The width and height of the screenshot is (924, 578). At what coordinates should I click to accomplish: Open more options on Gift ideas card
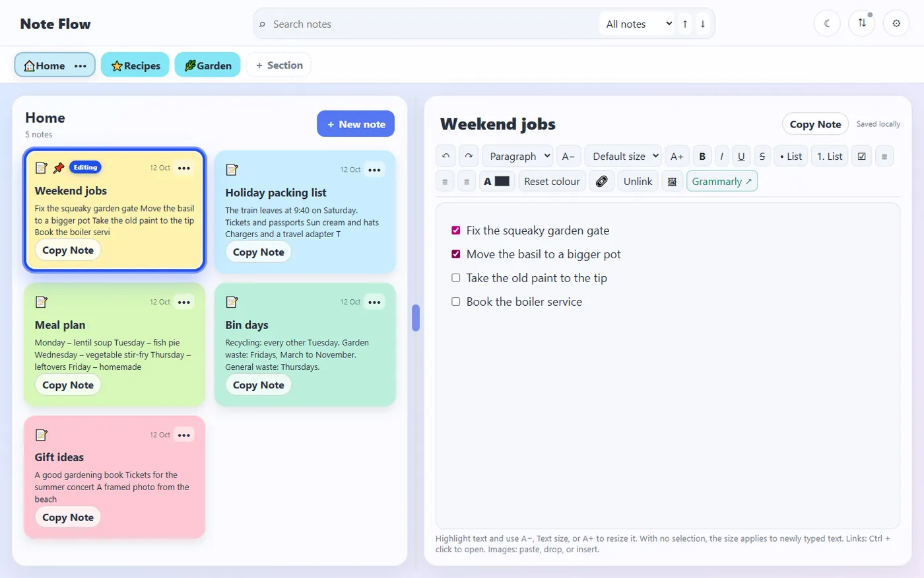pos(184,435)
